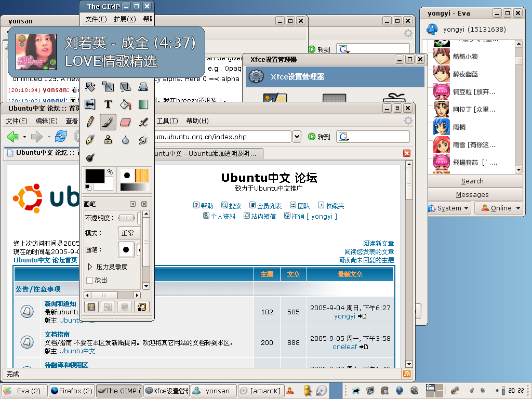The width and height of the screenshot is (532, 399).
Task: Select the Ink tool in GIMP
Action: [x=90, y=140]
